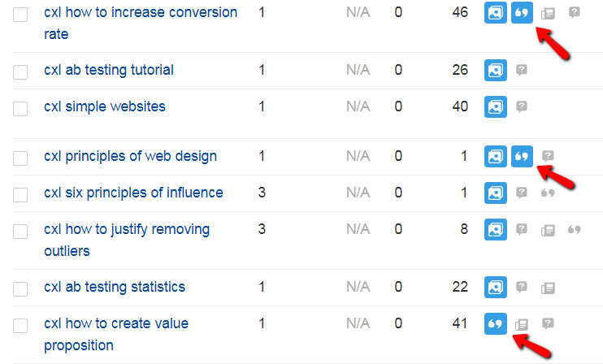The width and height of the screenshot is (603, 364).
Task: Click blue featured snippet icon in 'increase conversion rate' row
Action: [x=522, y=13]
